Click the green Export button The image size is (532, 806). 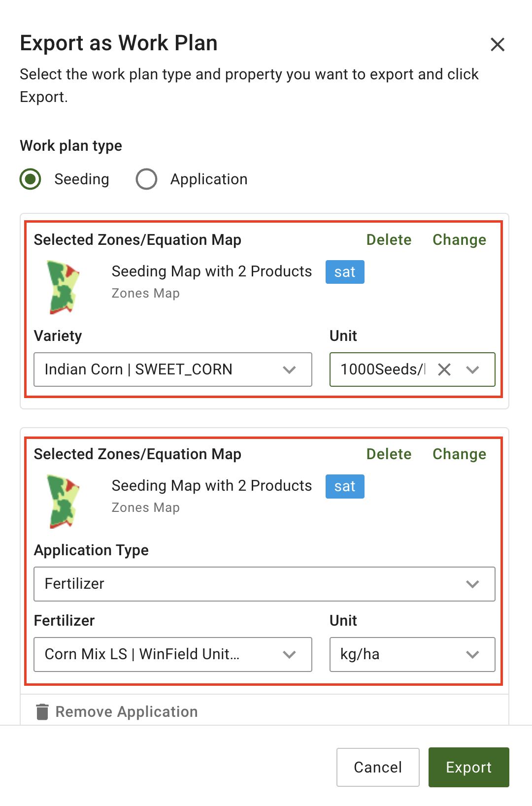coord(468,767)
